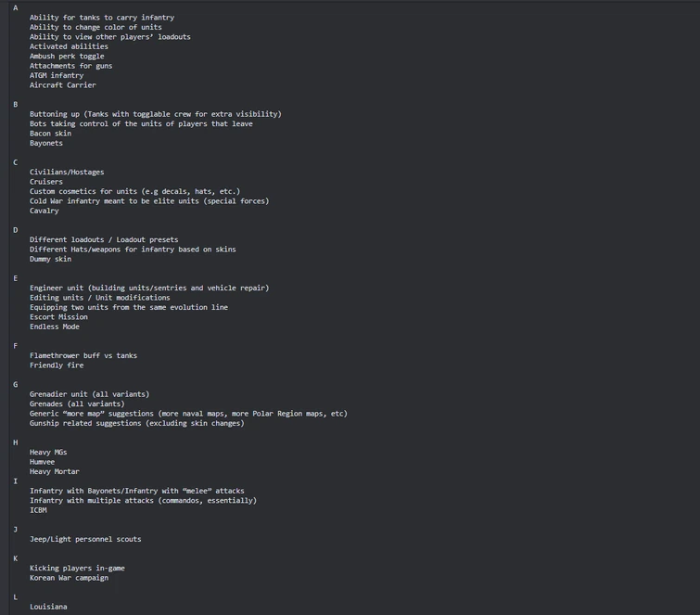Click the "Engineer unit" entry
700x615 pixels.
(x=149, y=288)
